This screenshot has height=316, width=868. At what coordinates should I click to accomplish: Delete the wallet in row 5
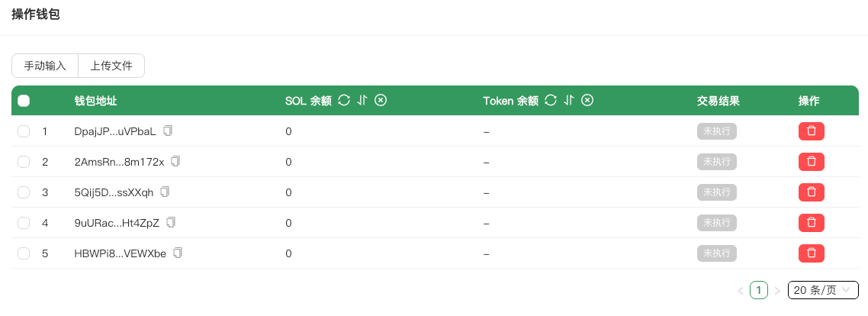(811, 253)
